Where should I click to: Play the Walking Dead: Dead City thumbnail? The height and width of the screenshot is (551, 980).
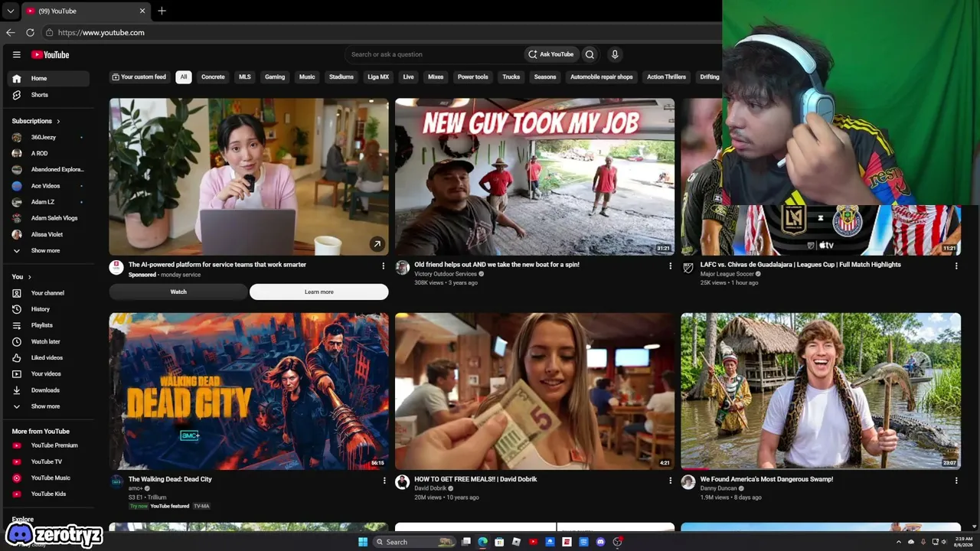pyautogui.click(x=249, y=391)
